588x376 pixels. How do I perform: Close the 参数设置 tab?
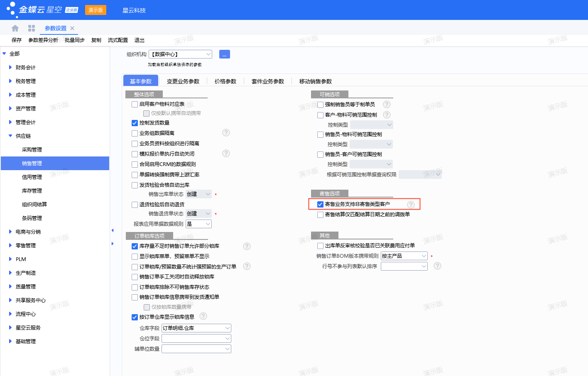click(72, 28)
